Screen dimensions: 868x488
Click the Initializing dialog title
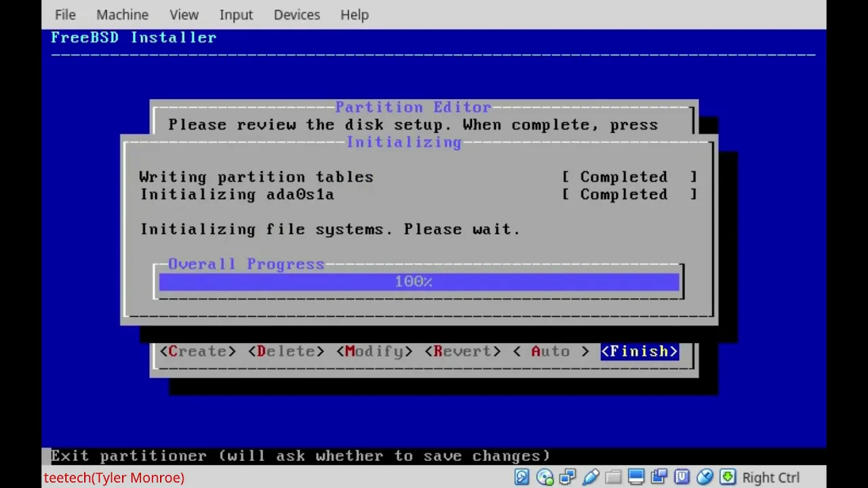tap(403, 142)
